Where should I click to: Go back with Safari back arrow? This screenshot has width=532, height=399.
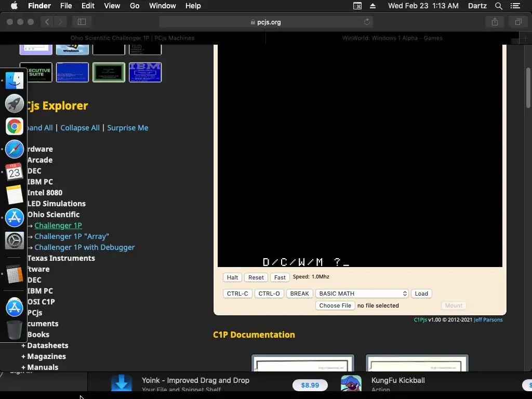click(47, 22)
